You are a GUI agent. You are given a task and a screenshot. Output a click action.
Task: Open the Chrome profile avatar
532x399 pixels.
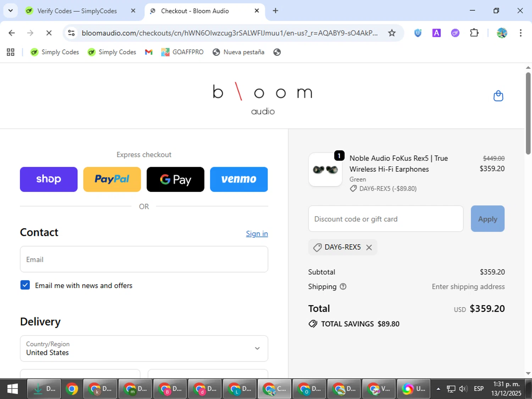tap(502, 33)
